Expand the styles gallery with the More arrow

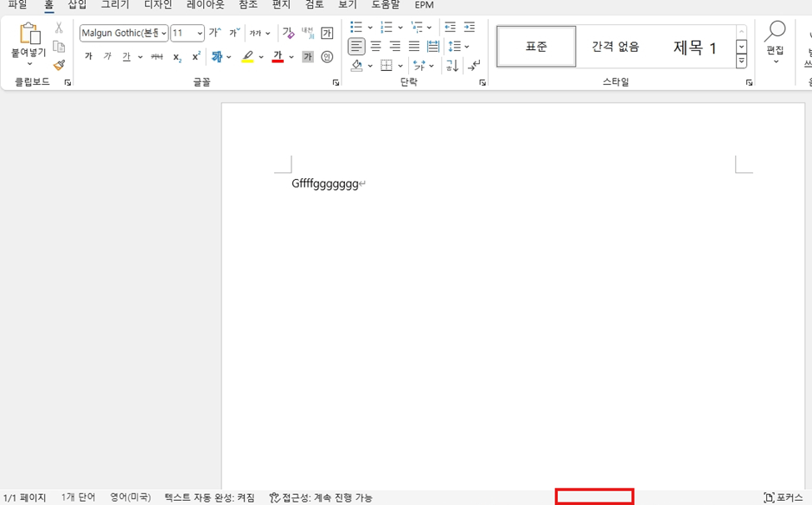pos(741,62)
